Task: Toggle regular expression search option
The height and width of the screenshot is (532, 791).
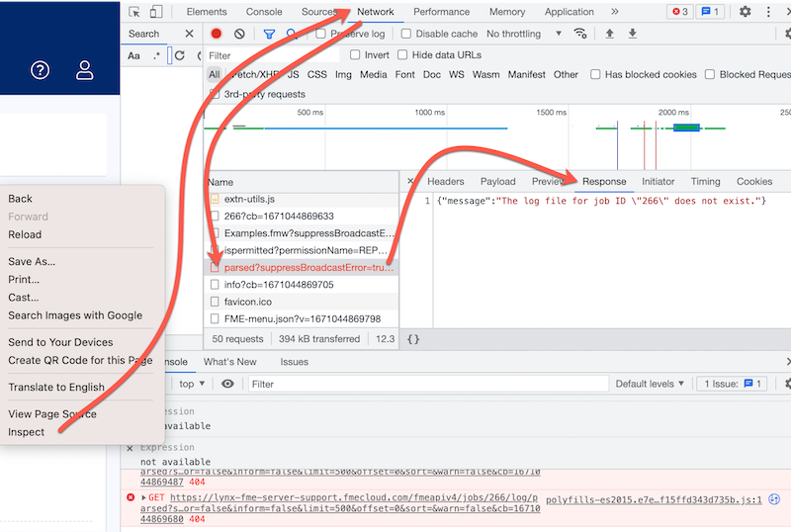Action: [156, 56]
